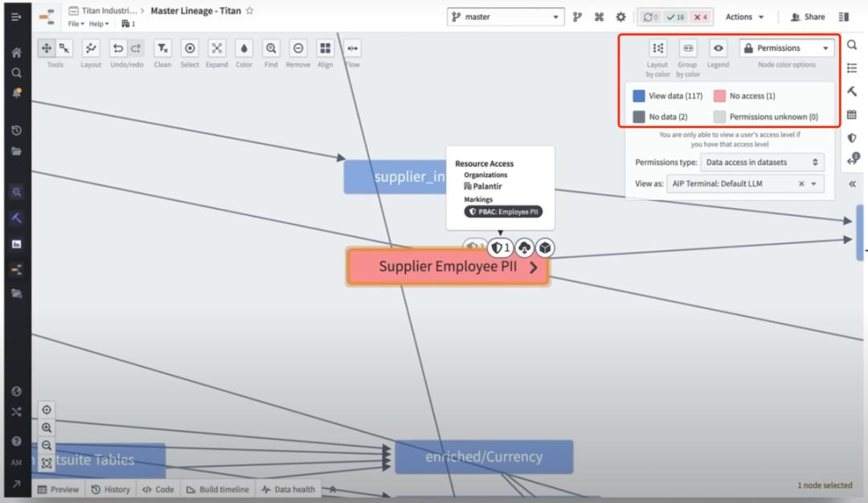Viewport: 868px width, 503px height.
Task: Click the Group by color icon
Action: pyautogui.click(x=687, y=48)
